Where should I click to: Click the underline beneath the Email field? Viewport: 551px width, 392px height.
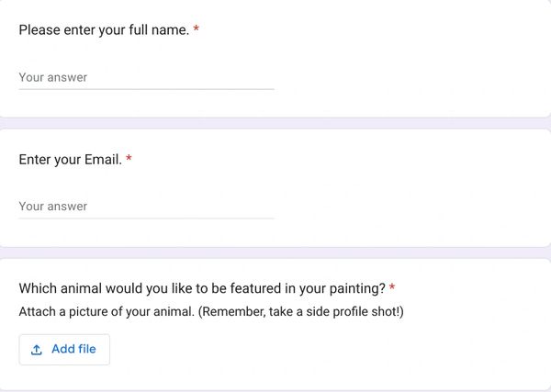(146, 218)
